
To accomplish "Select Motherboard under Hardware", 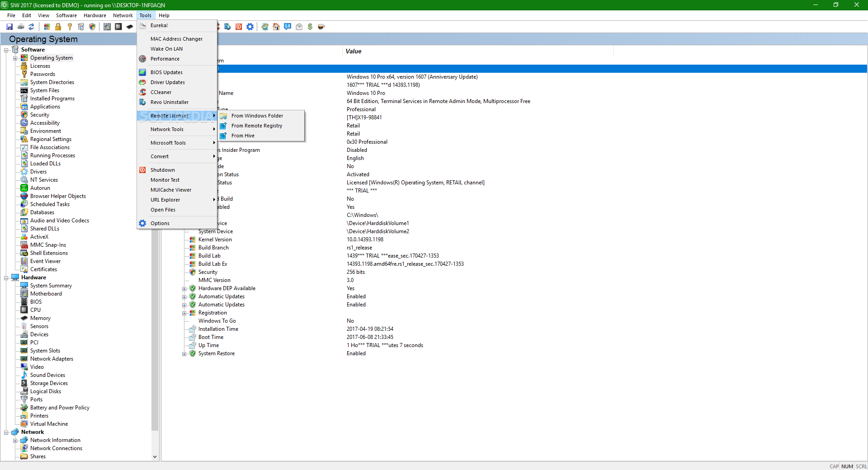I will pyautogui.click(x=46, y=294).
